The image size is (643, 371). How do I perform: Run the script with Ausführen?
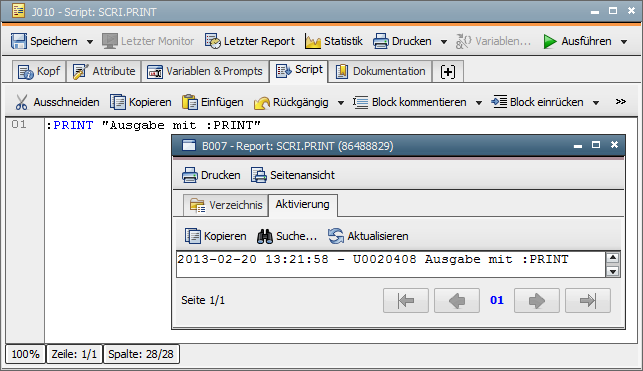point(577,41)
